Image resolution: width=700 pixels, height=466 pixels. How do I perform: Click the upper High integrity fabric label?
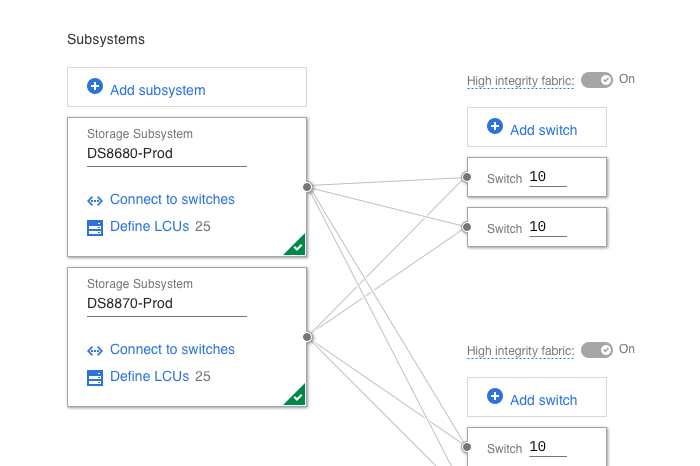coord(520,81)
